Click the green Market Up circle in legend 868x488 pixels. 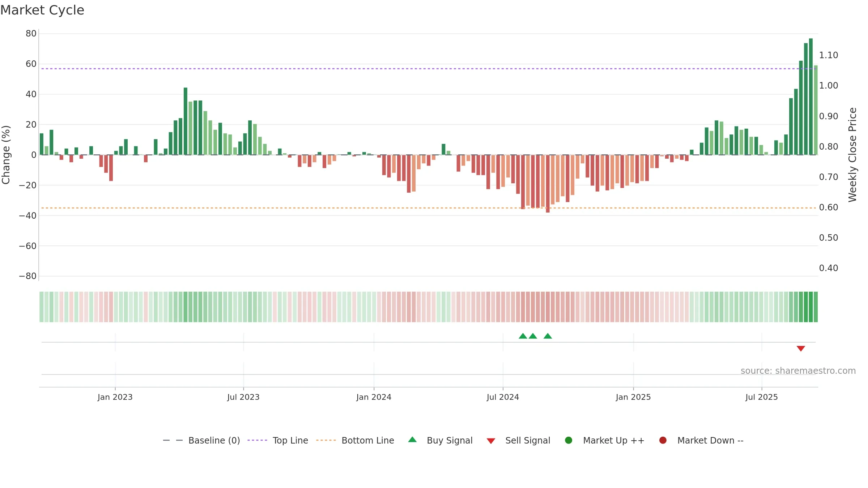click(x=569, y=440)
